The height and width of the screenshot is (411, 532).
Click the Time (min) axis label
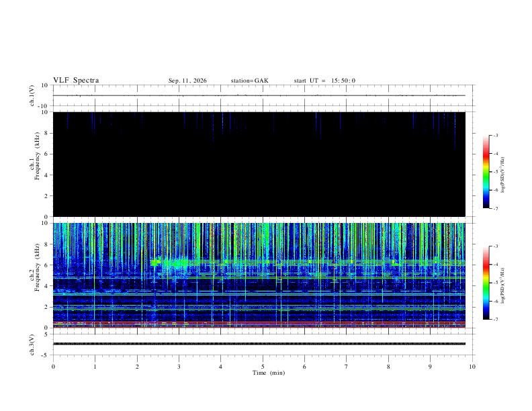click(269, 373)
